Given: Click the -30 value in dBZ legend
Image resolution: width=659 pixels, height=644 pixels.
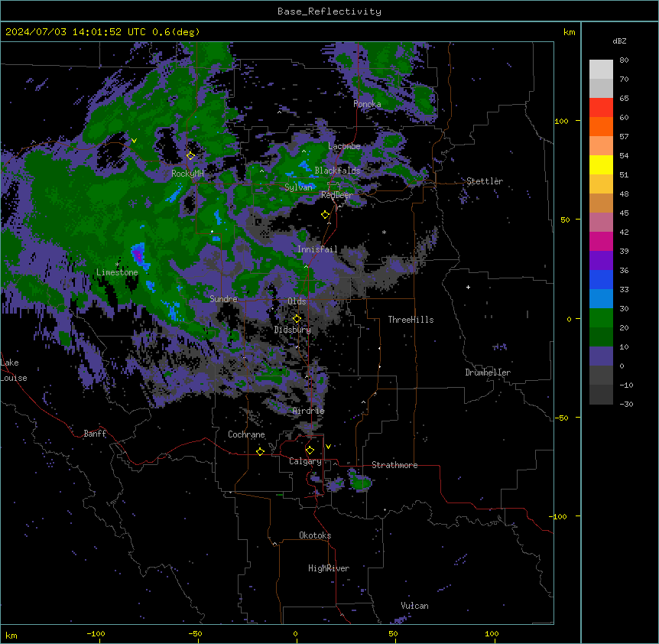Looking at the screenshot, I should click(x=626, y=404).
